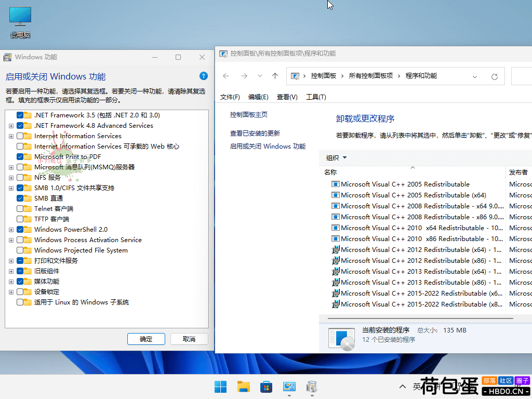Click the 确定 button
The width and height of the screenshot is (532, 399).
146,339
